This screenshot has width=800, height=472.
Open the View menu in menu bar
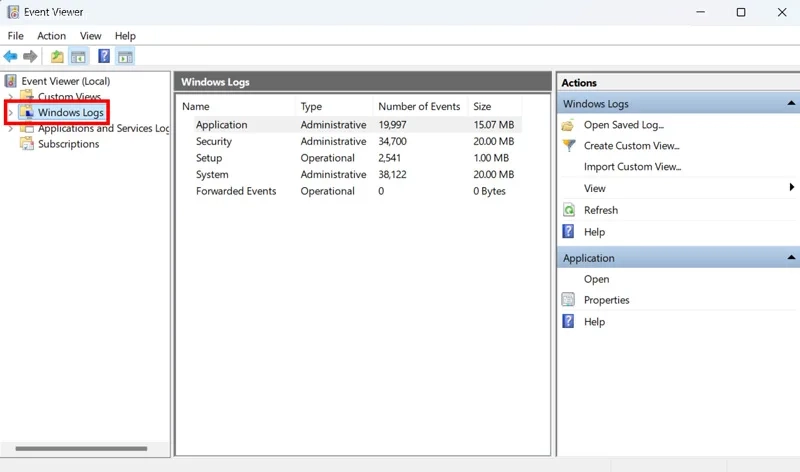pos(90,36)
